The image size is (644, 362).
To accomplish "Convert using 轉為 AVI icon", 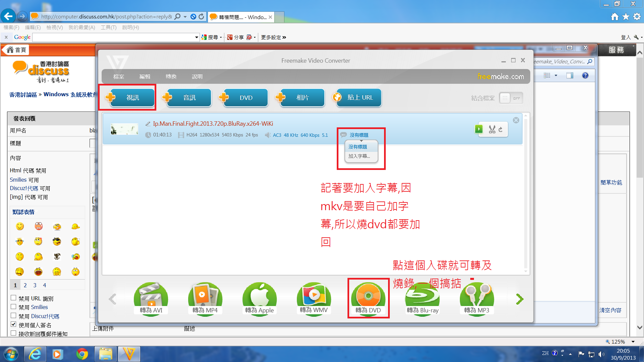I will [151, 299].
